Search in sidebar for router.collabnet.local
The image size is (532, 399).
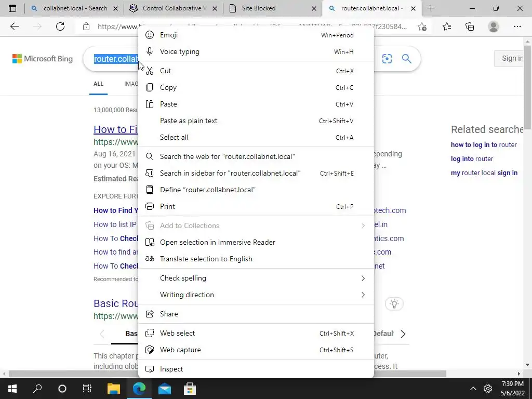coord(256,173)
